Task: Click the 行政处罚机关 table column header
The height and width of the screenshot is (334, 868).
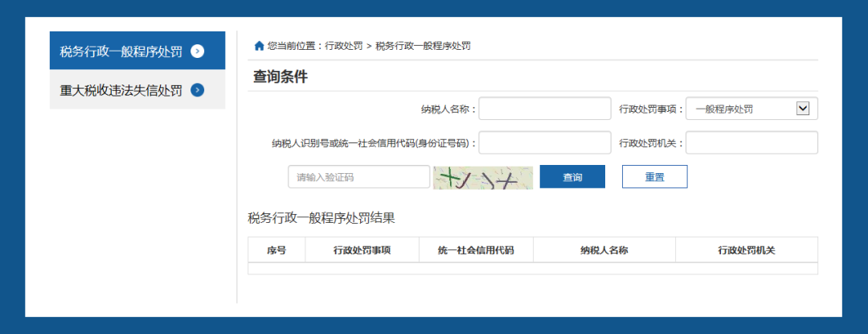Action: [x=747, y=249]
